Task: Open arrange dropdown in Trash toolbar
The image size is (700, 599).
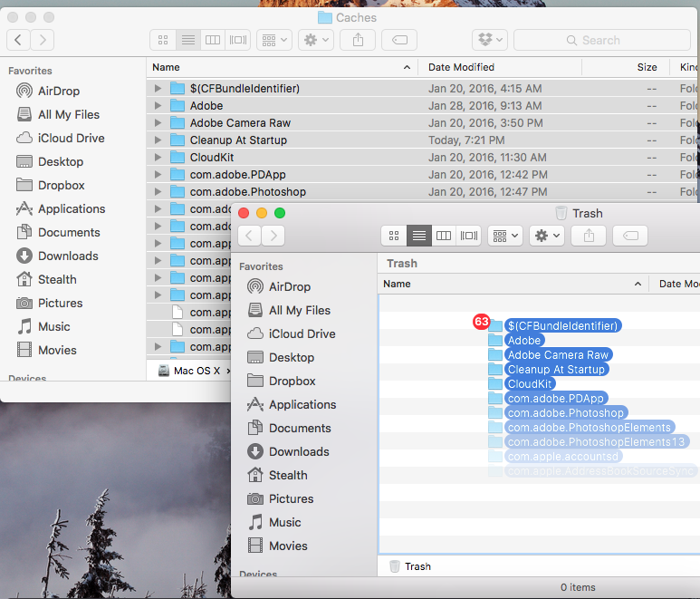Action: pyautogui.click(x=505, y=236)
